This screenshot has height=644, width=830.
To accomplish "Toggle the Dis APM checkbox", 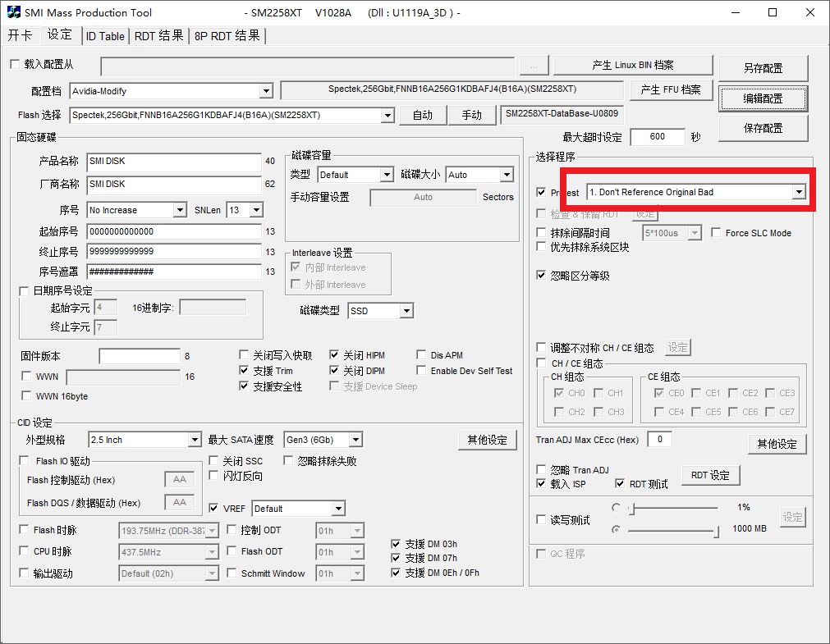I will click(x=422, y=355).
